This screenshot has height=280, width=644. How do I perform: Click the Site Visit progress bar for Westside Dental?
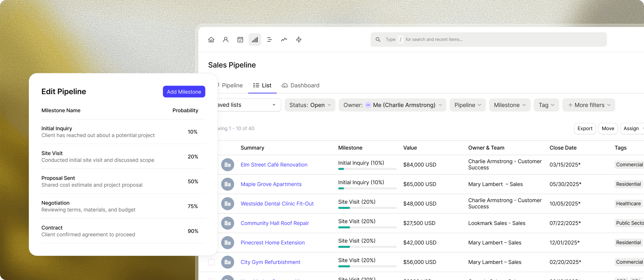[367, 208]
